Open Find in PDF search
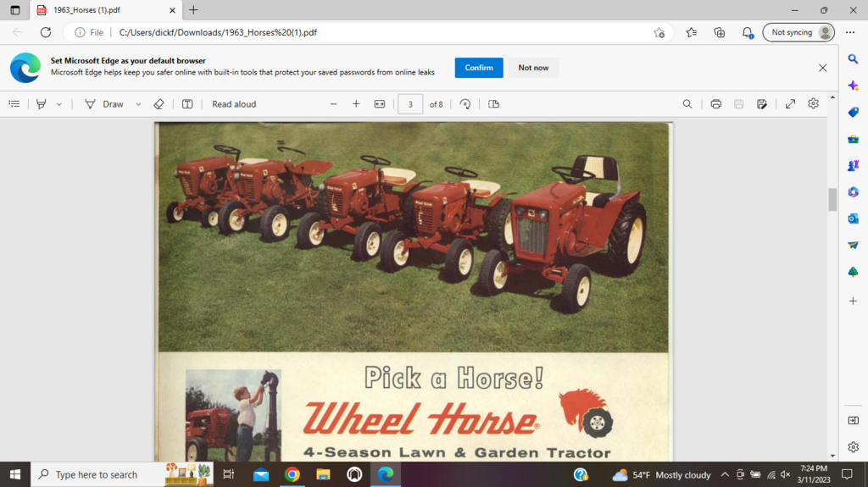Screen dimensions: 868x487 coord(687,104)
